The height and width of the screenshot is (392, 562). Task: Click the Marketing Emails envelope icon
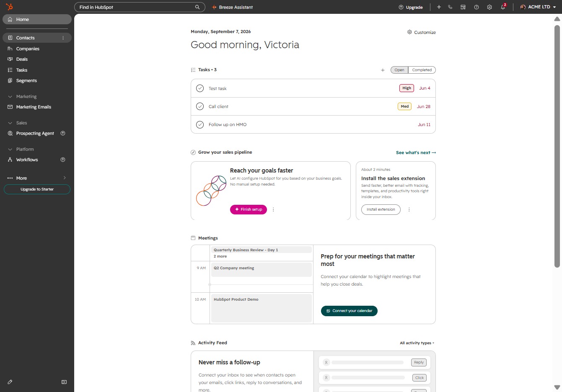click(x=10, y=107)
